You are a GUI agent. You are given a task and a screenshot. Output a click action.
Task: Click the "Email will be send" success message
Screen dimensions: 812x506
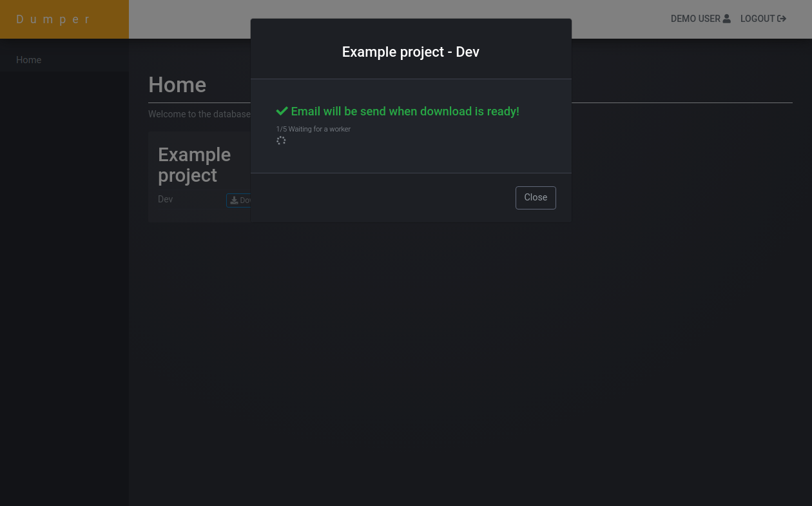click(398, 112)
